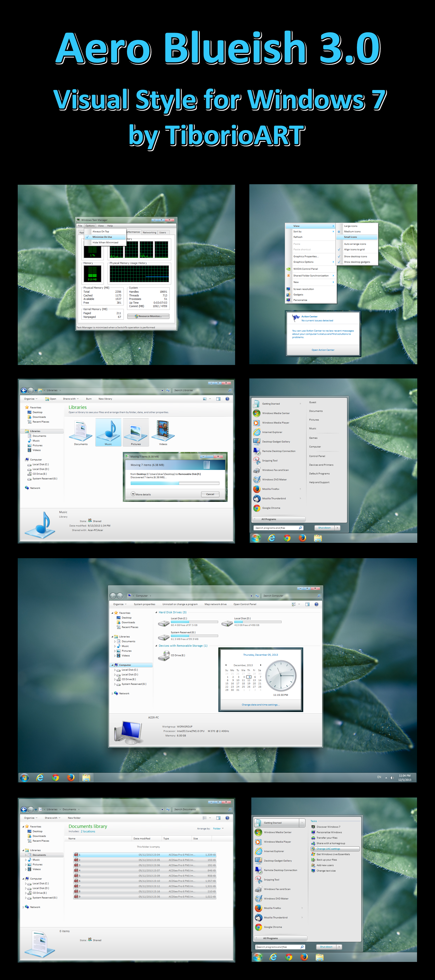Open Windows Media Center in the Guest start menu
This screenshot has width=435, height=980.
[x=272, y=413]
